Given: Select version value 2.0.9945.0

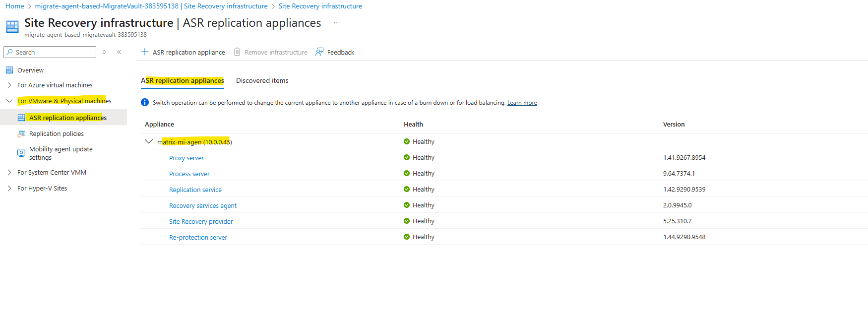Looking at the screenshot, I should [677, 205].
